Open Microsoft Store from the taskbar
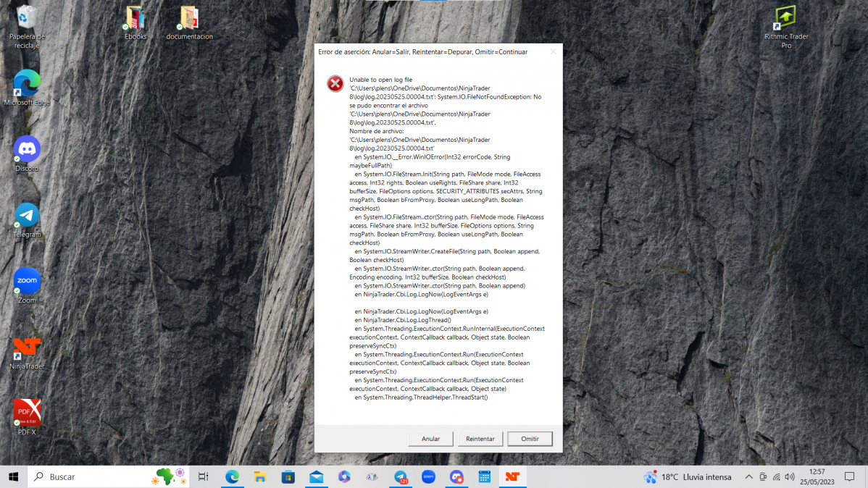Image resolution: width=868 pixels, height=488 pixels. tap(288, 477)
